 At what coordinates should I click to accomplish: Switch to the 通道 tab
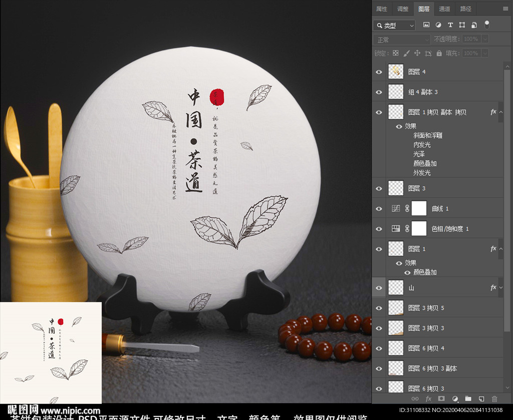[x=444, y=9]
